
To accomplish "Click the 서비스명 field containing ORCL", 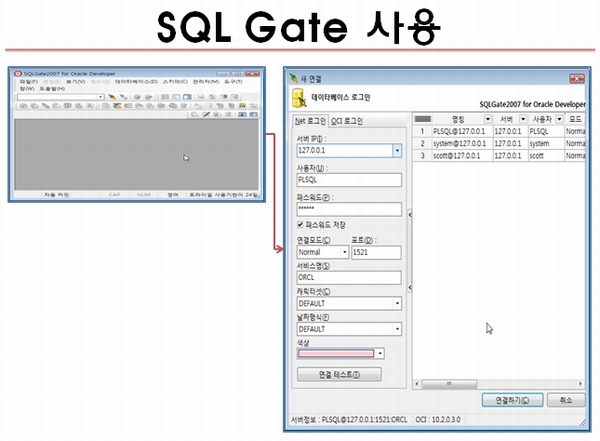I will (349, 278).
